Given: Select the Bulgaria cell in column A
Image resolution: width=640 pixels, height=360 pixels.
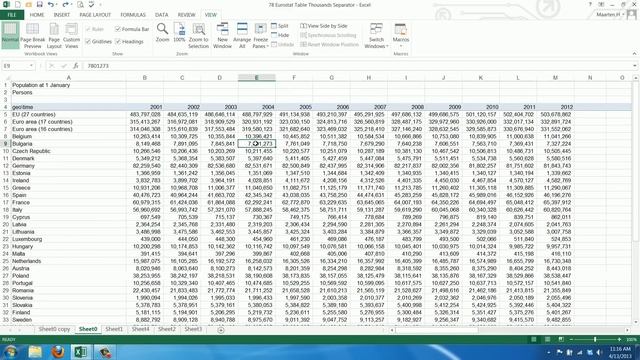Looking at the screenshot, I should [69, 144].
